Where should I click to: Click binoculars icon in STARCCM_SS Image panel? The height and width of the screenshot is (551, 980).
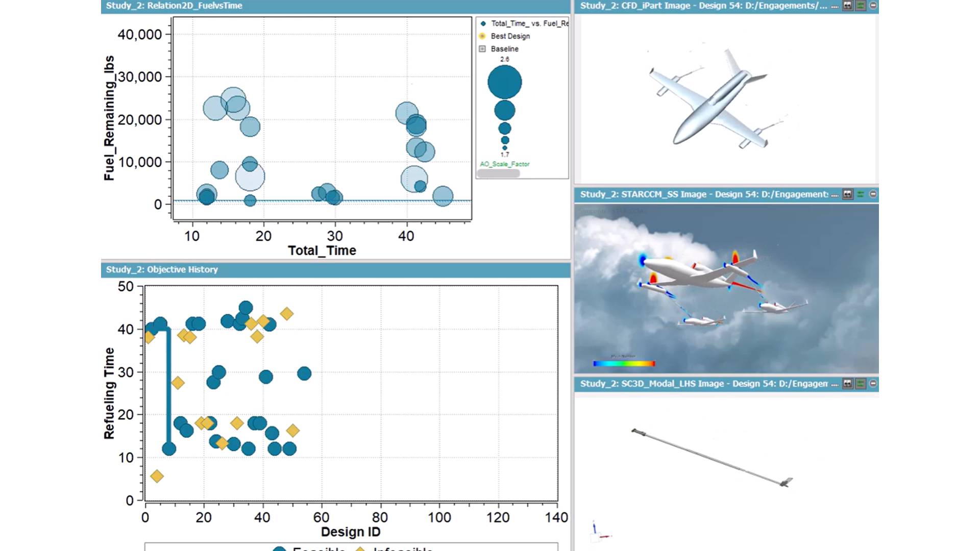pos(848,194)
